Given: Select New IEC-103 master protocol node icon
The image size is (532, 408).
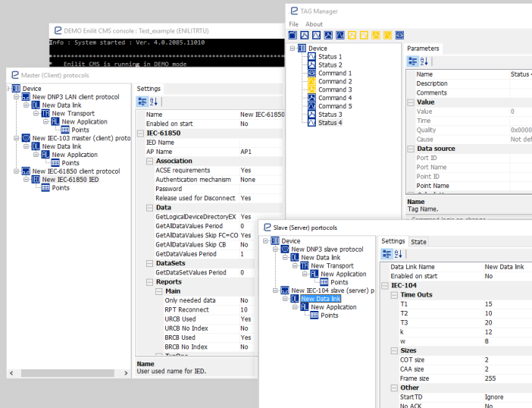Looking at the screenshot, I should tap(25, 139).
